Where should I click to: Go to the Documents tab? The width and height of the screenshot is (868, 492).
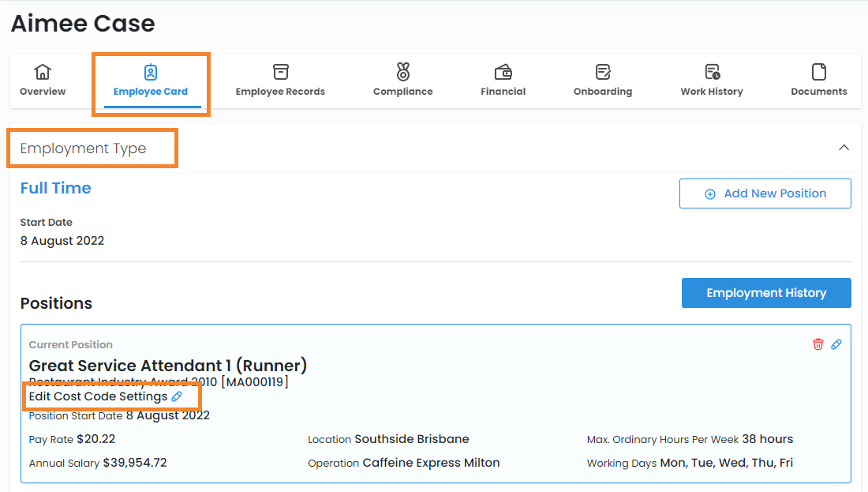[819, 81]
